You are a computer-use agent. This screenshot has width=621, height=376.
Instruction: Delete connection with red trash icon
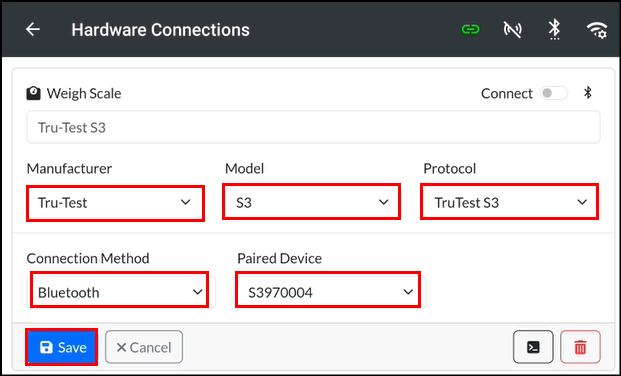click(580, 347)
